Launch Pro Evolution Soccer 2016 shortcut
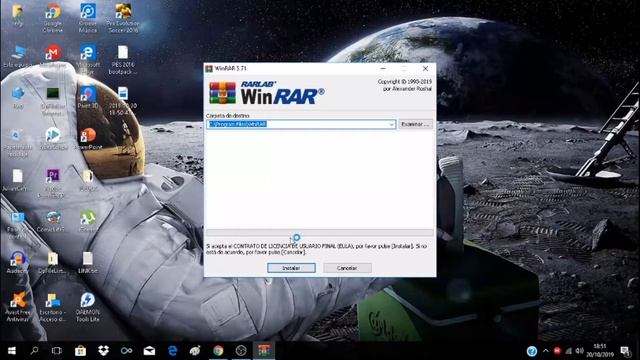The width and height of the screenshot is (640, 360). 123,17
